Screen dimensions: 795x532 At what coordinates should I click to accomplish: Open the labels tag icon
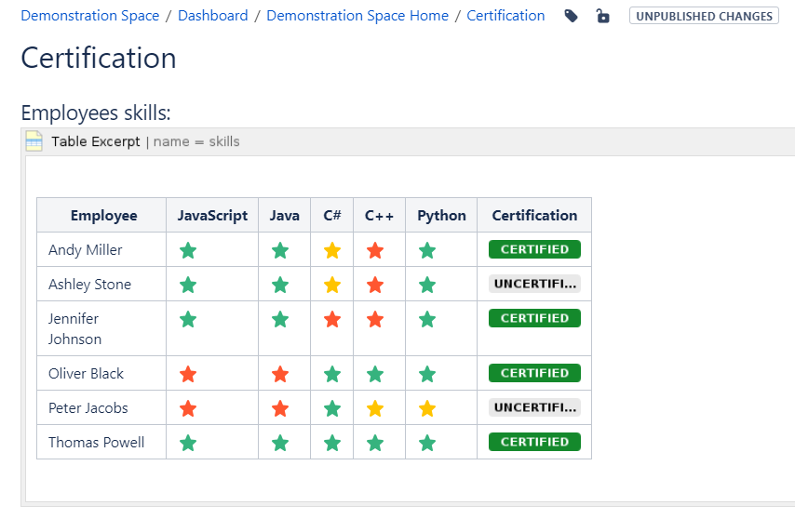tap(571, 16)
